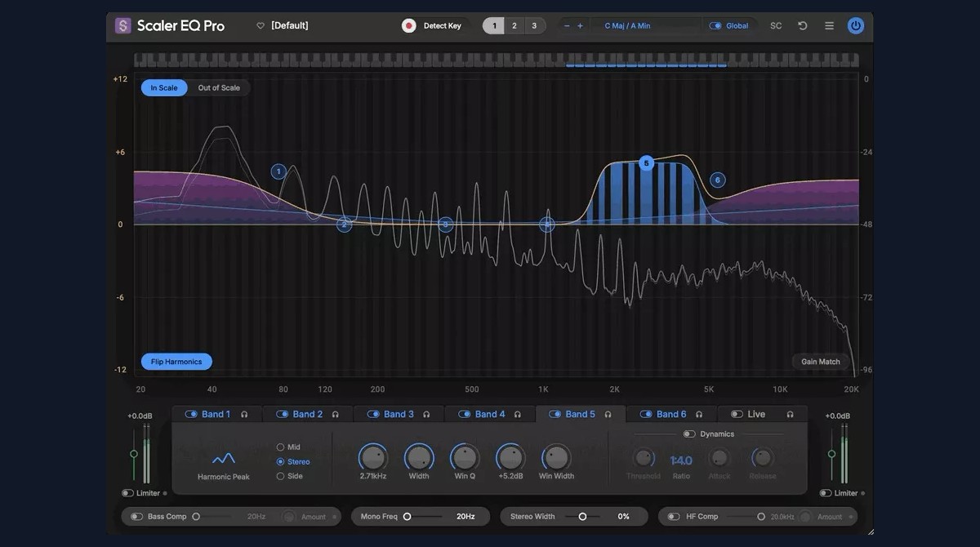This screenshot has width=980, height=547.
Task: Click the minus key transpose button
Action: pos(567,26)
